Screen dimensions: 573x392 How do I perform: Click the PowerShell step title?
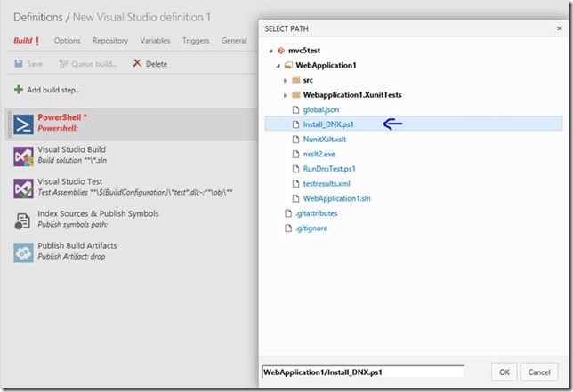62,117
